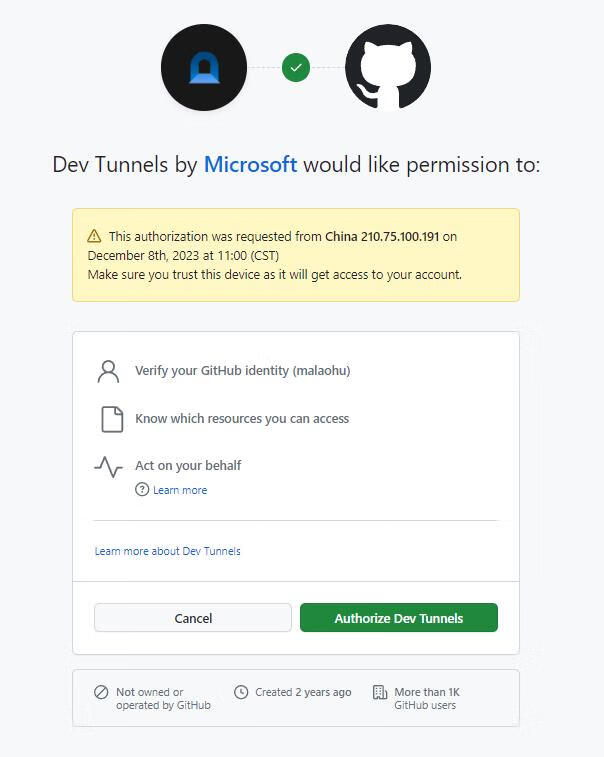Open Learn more about Dev Tunnels link
Viewport: 604px width, 757px height.
pyautogui.click(x=168, y=551)
